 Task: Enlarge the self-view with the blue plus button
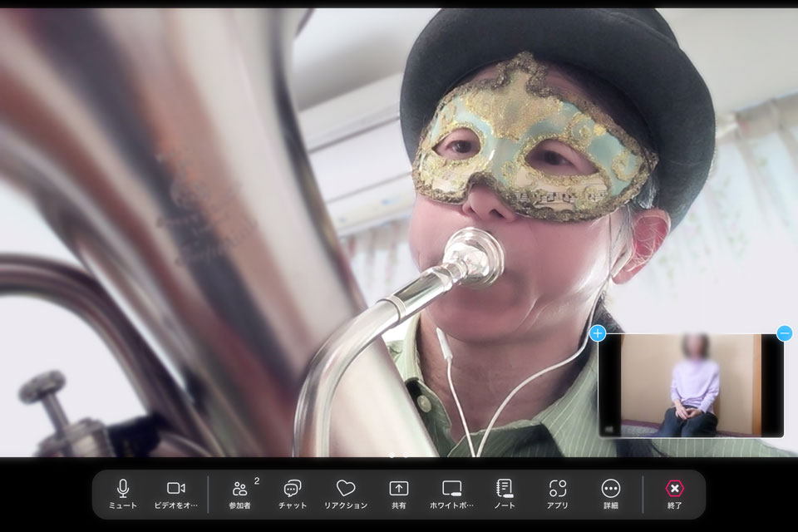point(598,333)
